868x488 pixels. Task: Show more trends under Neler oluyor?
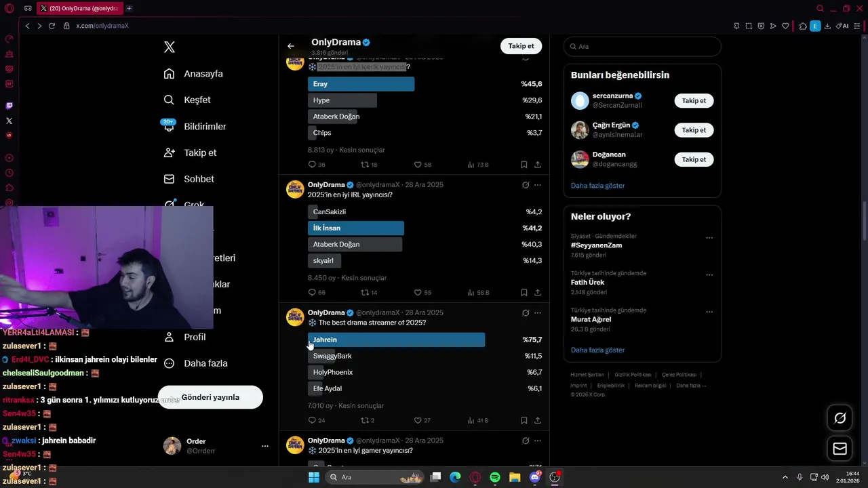coord(597,350)
